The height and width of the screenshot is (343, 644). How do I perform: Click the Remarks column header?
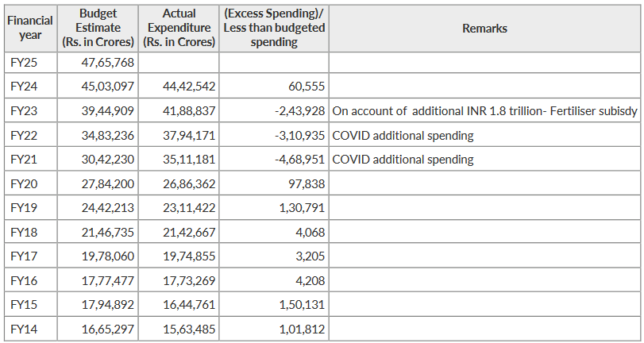(x=484, y=28)
